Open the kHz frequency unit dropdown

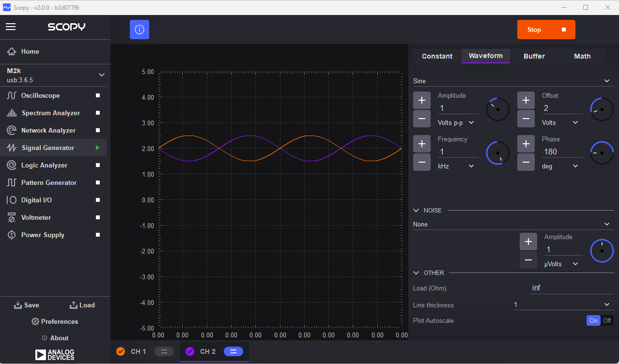(x=456, y=166)
